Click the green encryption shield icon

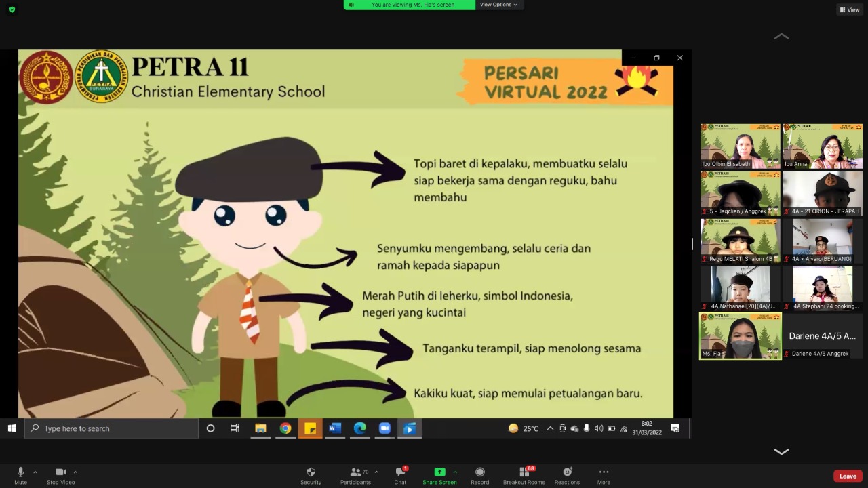click(12, 9)
